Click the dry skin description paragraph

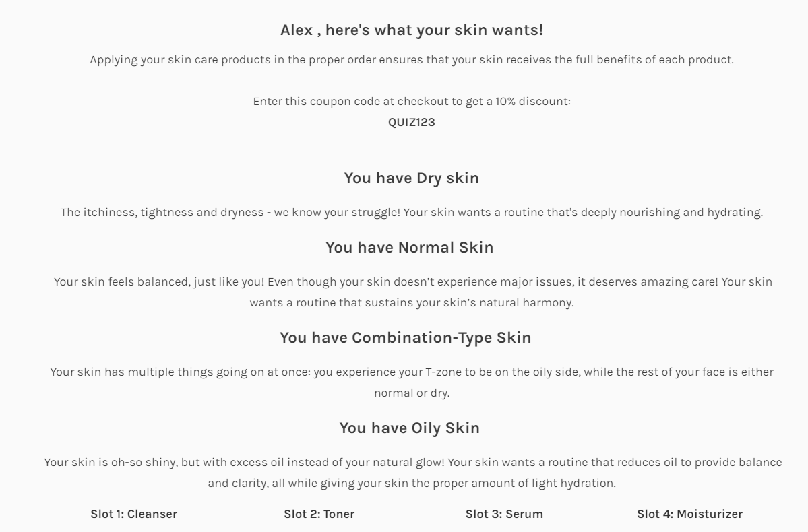(x=412, y=212)
